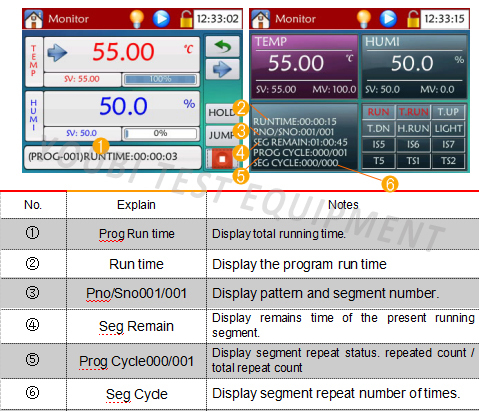Viewport: 479px width, 411px height.
Task: Toggle light bulb in right Monitor header
Action: pos(364,19)
